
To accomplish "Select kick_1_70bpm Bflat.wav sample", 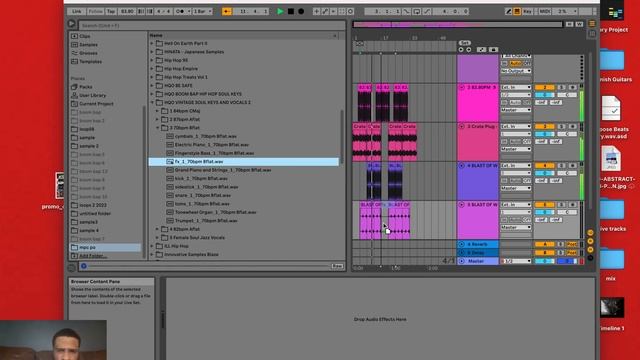I will (201, 178).
